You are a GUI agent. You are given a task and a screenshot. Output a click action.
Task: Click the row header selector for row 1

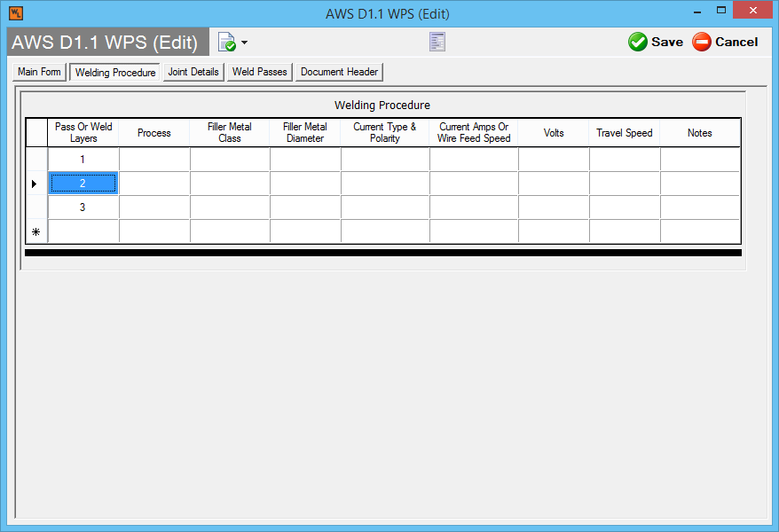pyautogui.click(x=36, y=160)
